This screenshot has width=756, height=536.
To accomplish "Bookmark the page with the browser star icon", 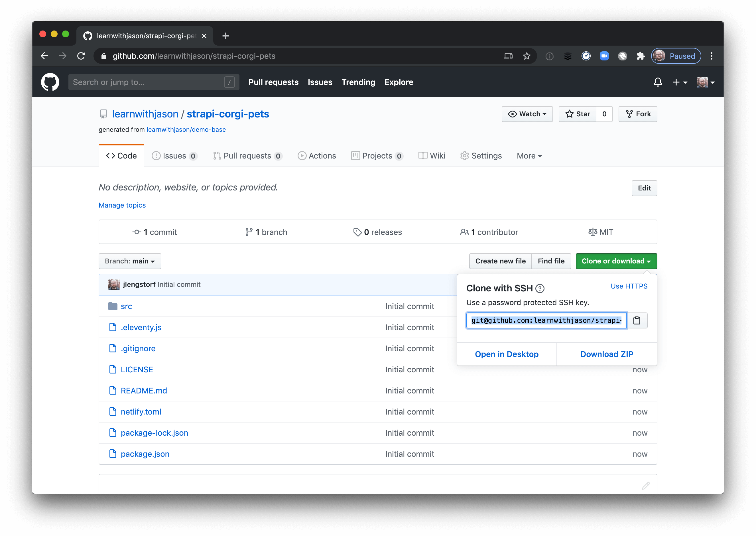I will pos(527,56).
